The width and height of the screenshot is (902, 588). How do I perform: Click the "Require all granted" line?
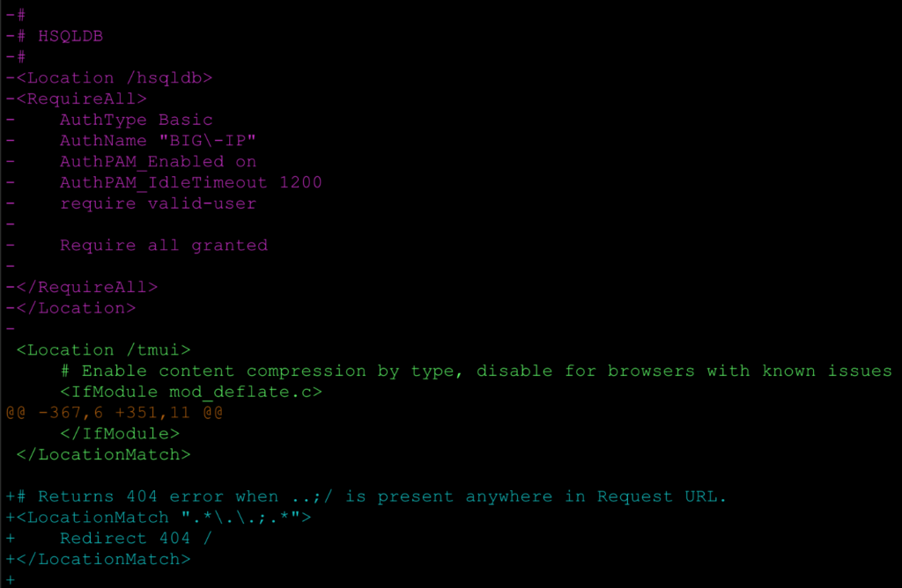[163, 246]
